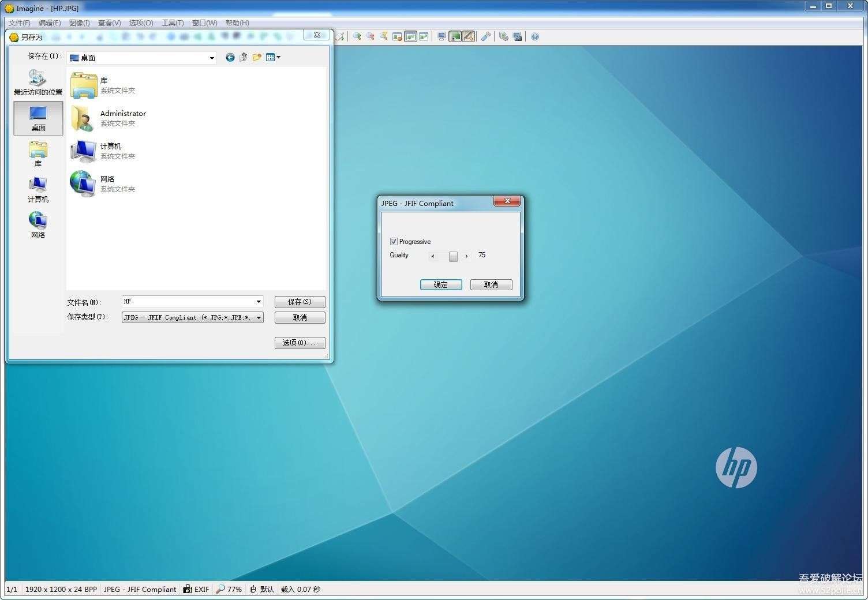Click the 保存(S) button
Viewport: 868px width, 600px height.
point(300,302)
